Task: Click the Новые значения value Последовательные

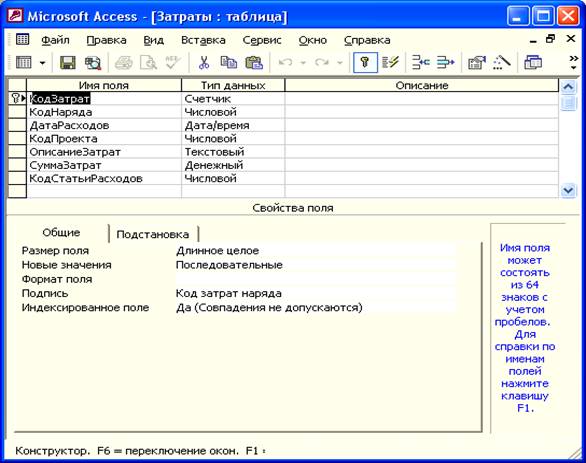Action: click(315, 265)
